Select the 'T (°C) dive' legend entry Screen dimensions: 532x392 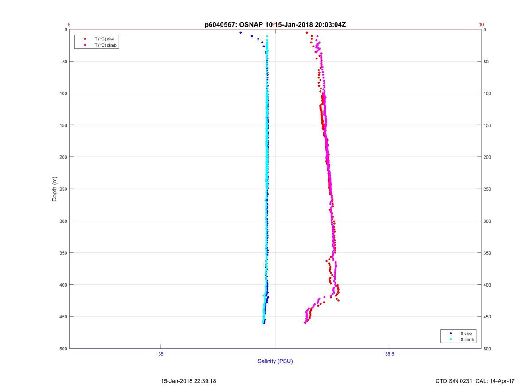point(104,39)
